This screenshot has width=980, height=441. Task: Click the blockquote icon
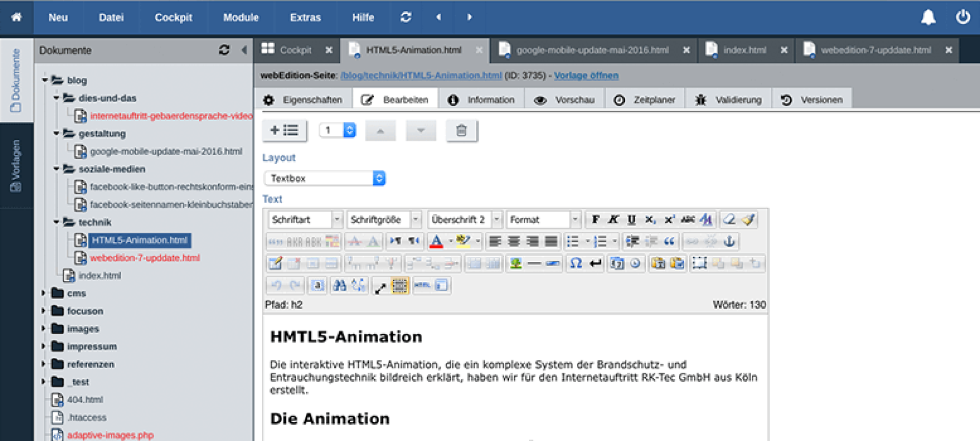669,241
